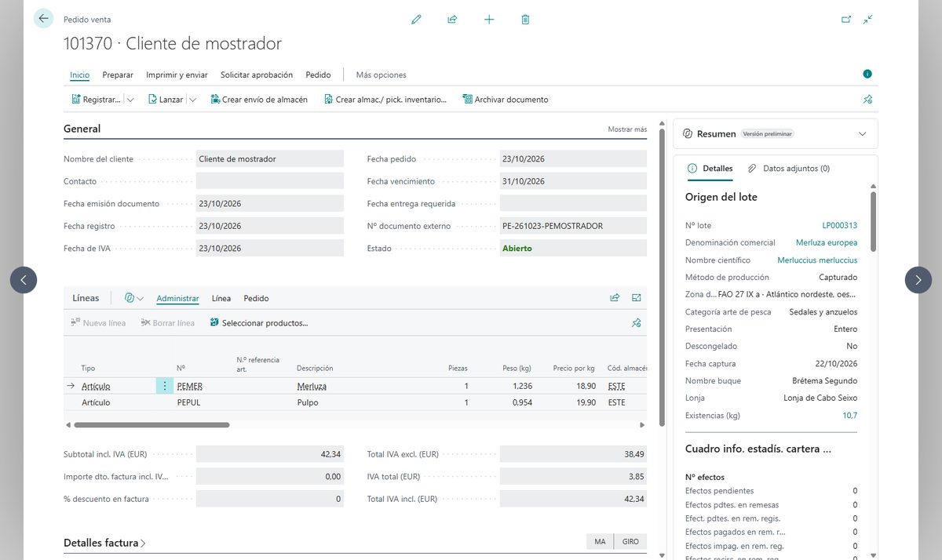Click the green information indicator icon
This screenshot has width=942, height=560.
point(867,74)
